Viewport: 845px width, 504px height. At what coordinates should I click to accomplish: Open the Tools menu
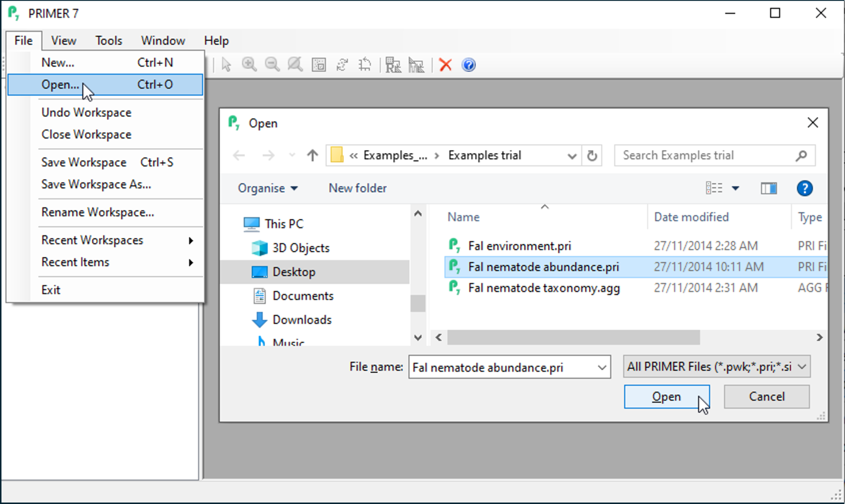109,41
